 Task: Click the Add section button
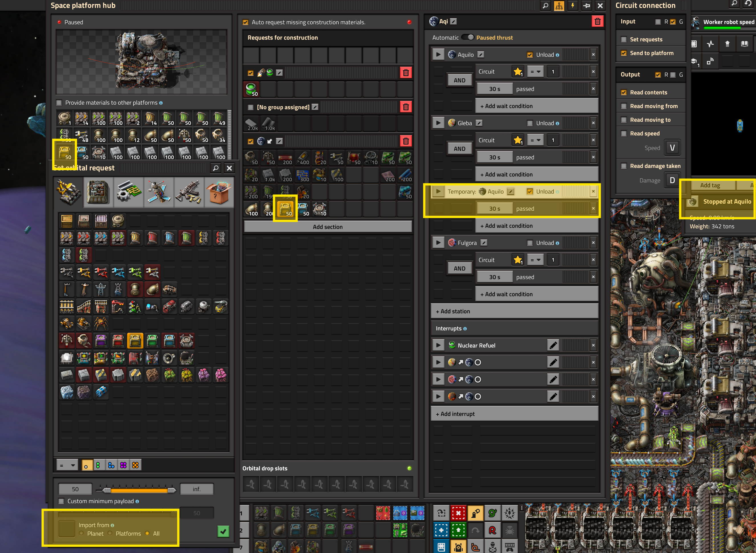[x=328, y=227]
